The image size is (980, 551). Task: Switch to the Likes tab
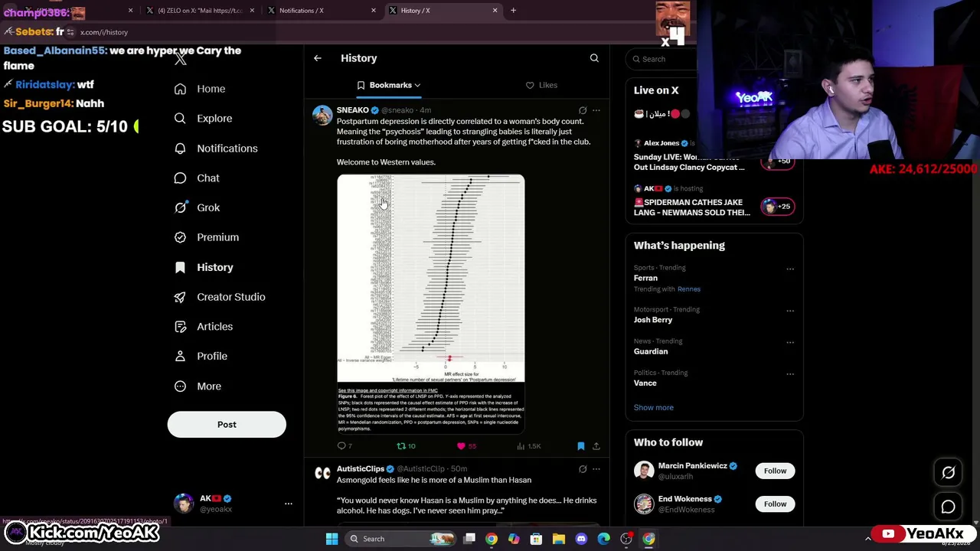(x=541, y=85)
